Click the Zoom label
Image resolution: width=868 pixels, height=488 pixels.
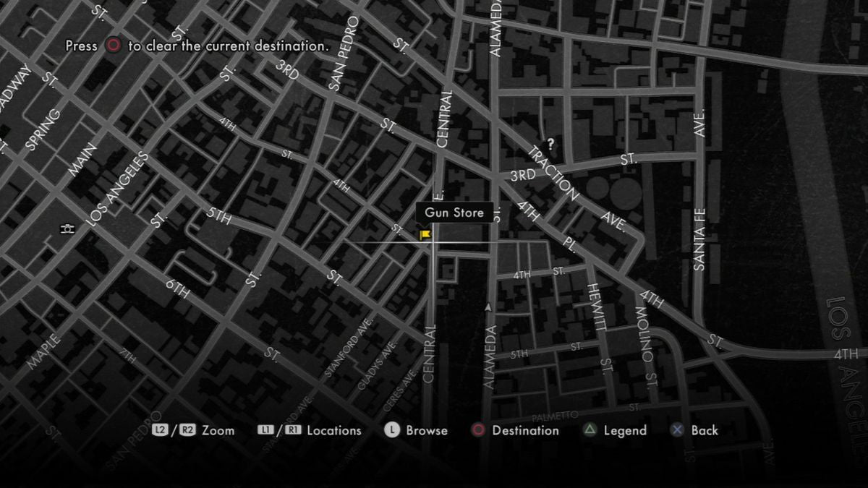(218, 430)
